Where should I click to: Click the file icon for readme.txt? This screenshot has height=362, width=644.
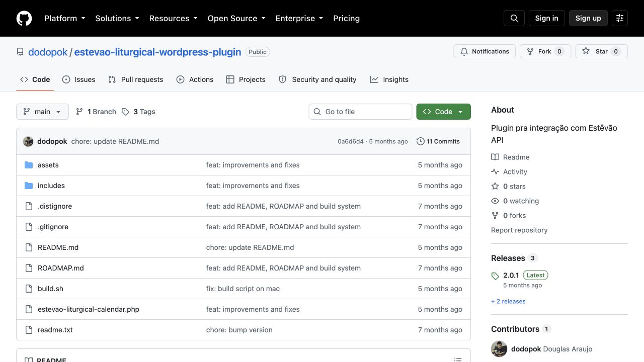(29, 330)
